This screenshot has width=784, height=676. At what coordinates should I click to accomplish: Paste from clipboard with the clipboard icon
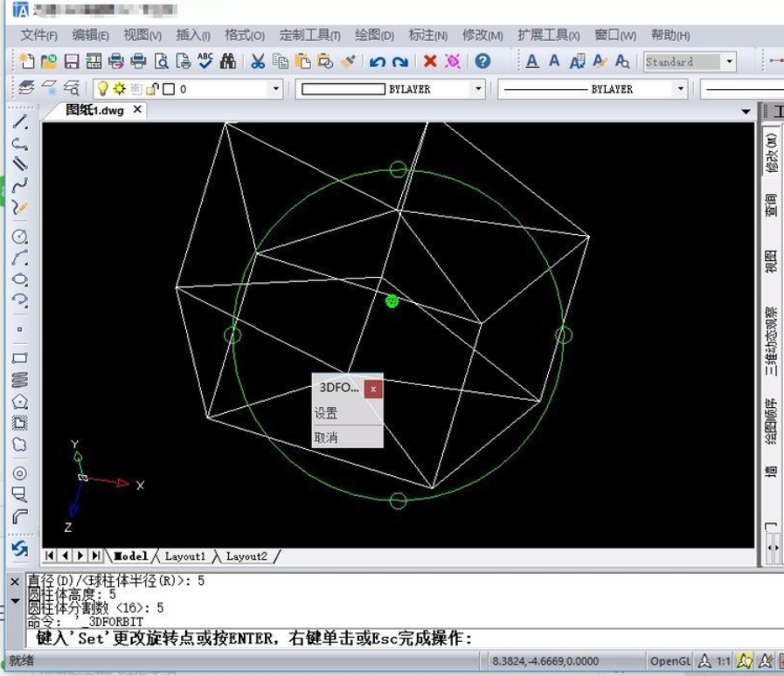tap(302, 61)
